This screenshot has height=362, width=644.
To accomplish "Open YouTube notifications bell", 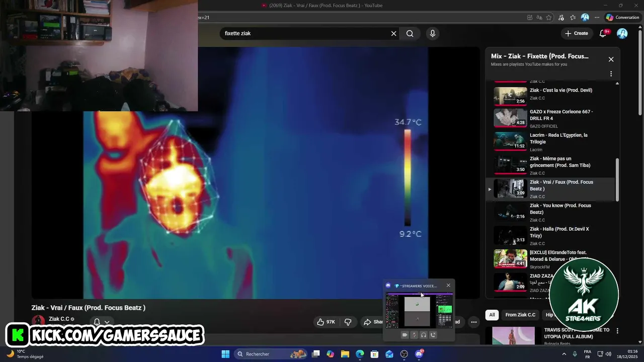I will pyautogui.click(x=603, y=33).
